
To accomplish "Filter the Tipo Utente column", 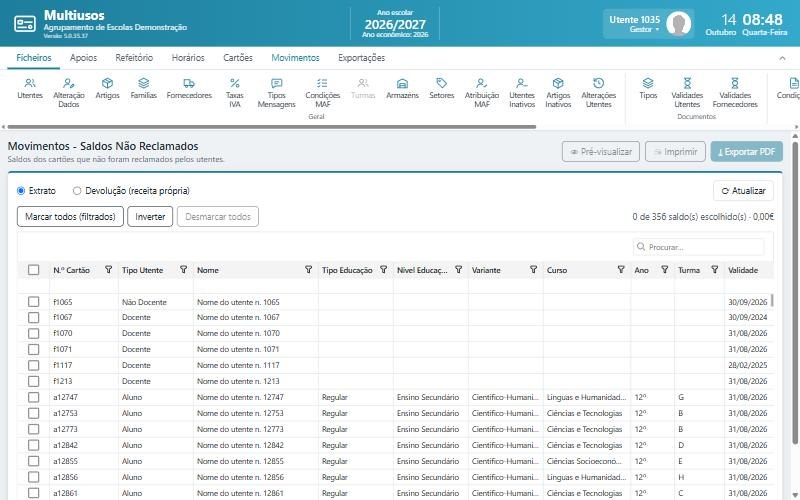I will click(x=183, y=269).
